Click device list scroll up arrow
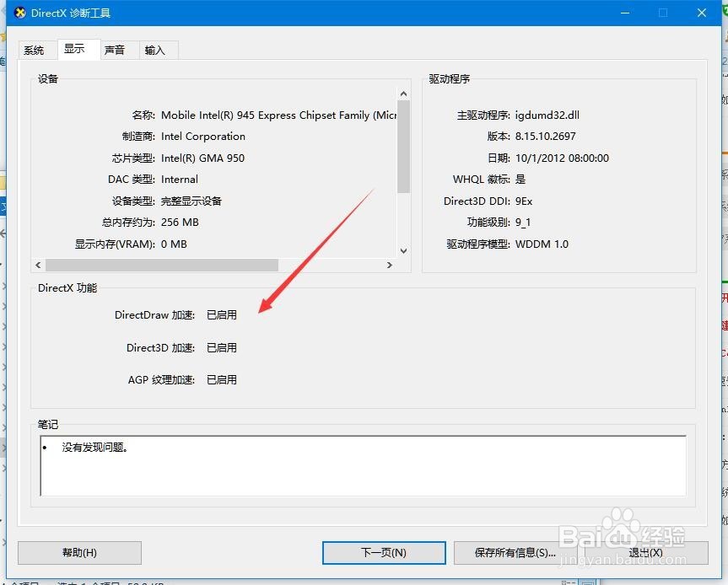728x585 pixels. coord(403,94)
